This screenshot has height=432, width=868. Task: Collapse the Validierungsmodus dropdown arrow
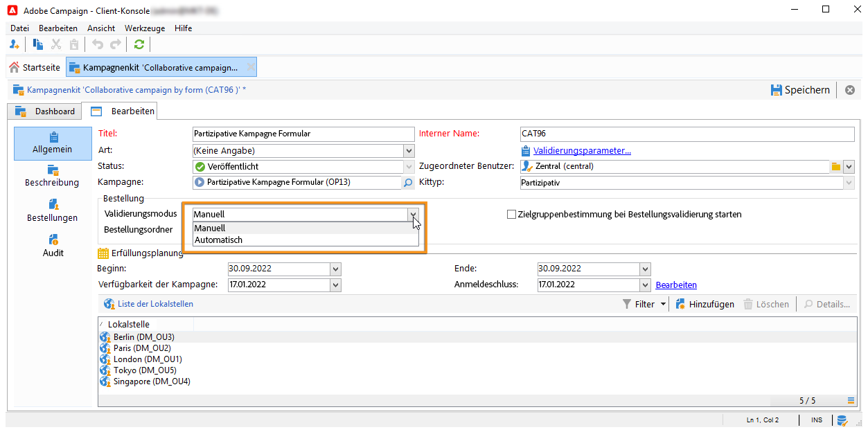pos(413,215)
